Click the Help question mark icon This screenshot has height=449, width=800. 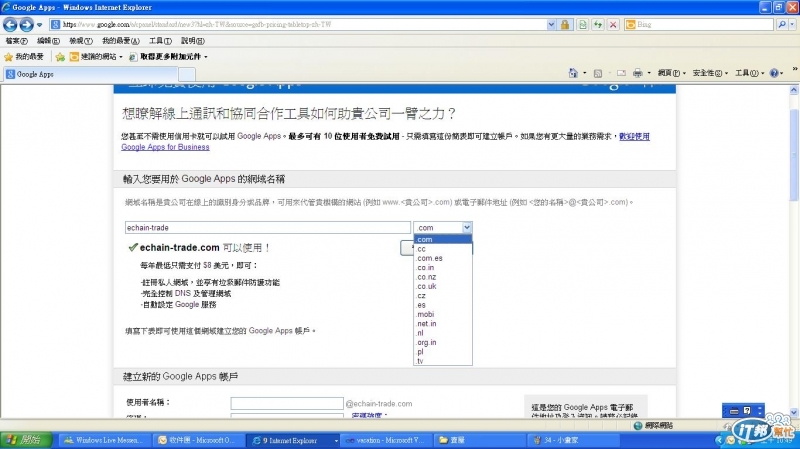click(774, 73)
